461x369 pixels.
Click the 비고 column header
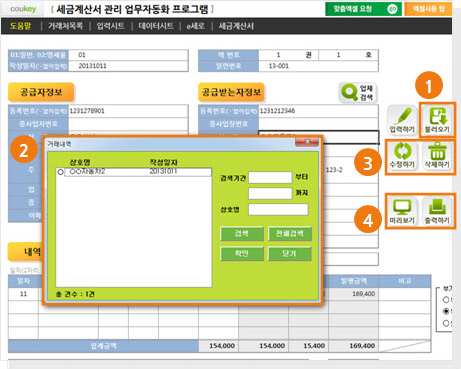click(405, 281)
